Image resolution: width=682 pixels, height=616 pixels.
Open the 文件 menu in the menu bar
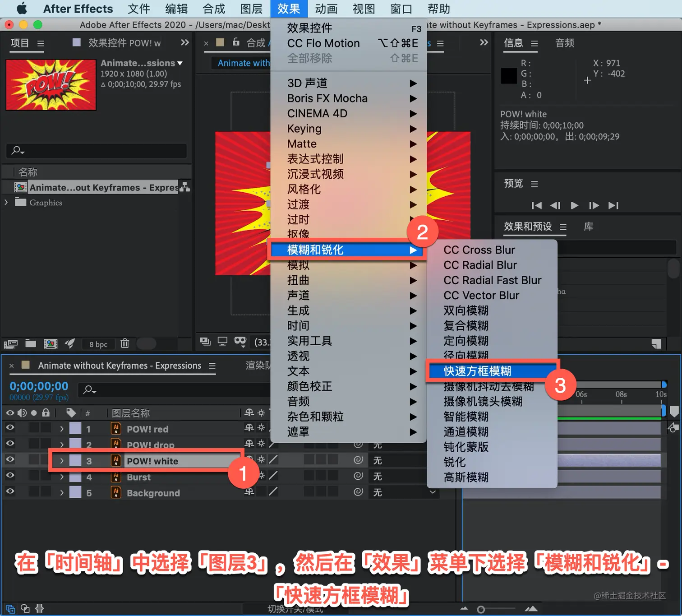[139, 9]
